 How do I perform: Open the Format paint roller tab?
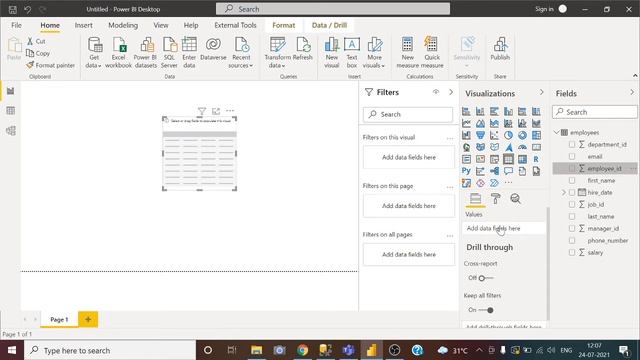point(496,199)
